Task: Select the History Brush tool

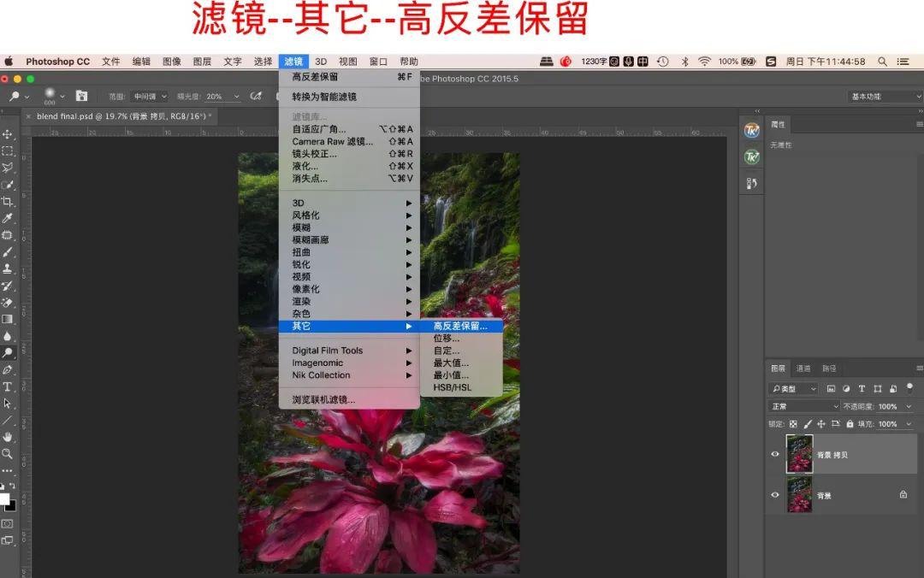Action: pyautogui.click(x=7, y=286)
